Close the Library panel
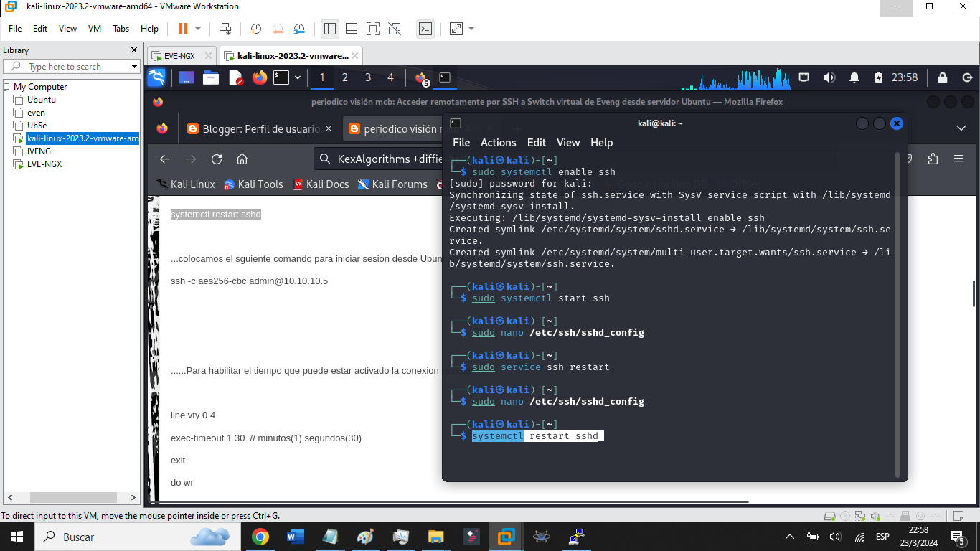The width and height of the screenshot is (980, 551). [133, 50]
